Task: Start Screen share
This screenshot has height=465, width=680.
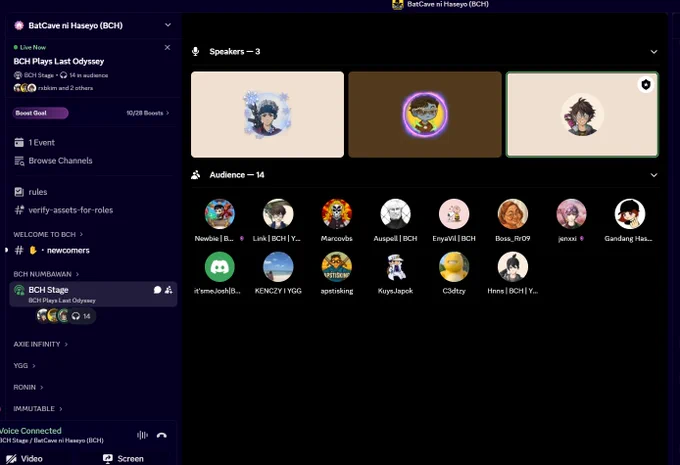Action: [123, 458]
